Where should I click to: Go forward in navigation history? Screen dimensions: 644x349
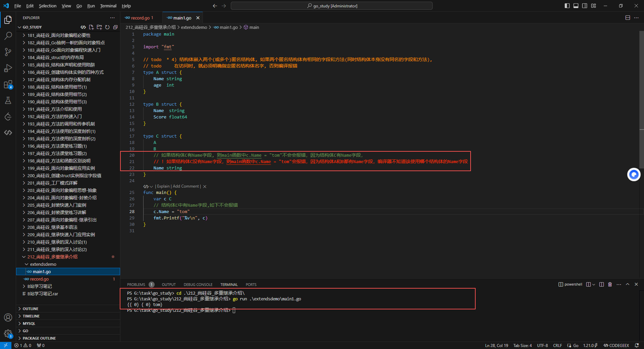tap(224, 6)
